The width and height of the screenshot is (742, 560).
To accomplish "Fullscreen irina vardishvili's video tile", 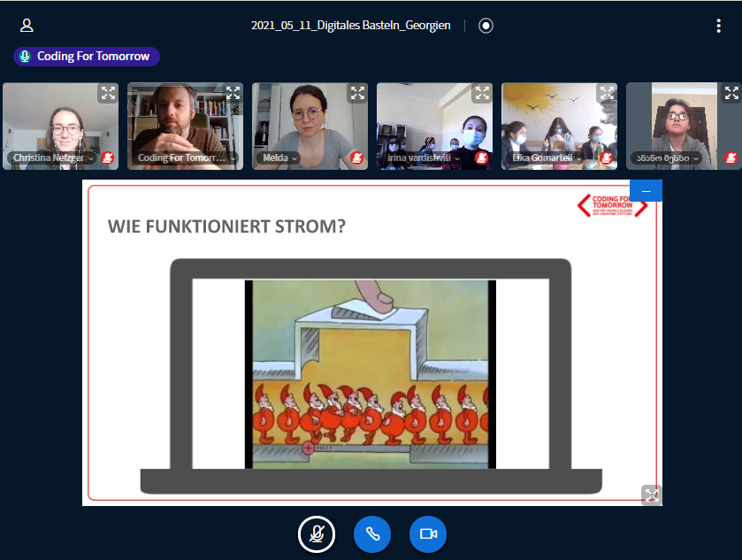I will click(x=481, y=93).
